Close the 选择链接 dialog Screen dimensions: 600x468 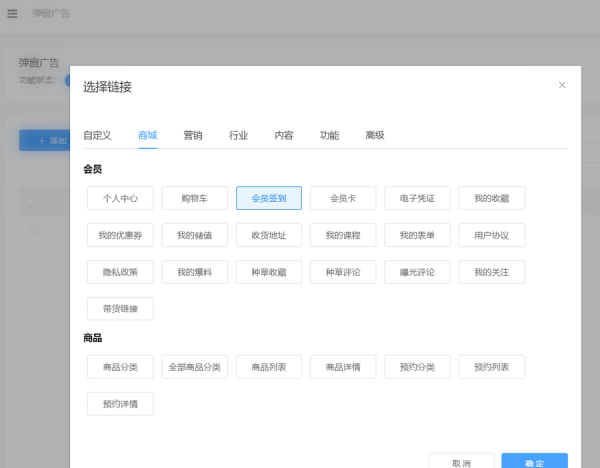pos(562,85)
